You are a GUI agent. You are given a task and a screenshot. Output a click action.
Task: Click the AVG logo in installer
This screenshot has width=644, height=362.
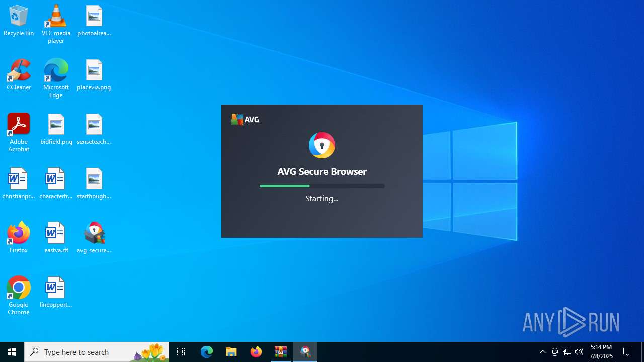[x=245, y=119]
